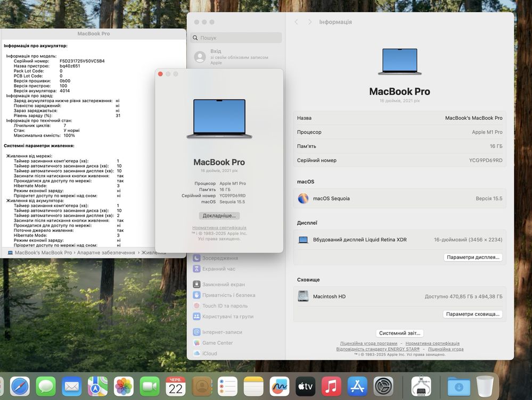Open Apple TV app in dock
Screen dimensions: 532x400
click(x=305, y=387)
